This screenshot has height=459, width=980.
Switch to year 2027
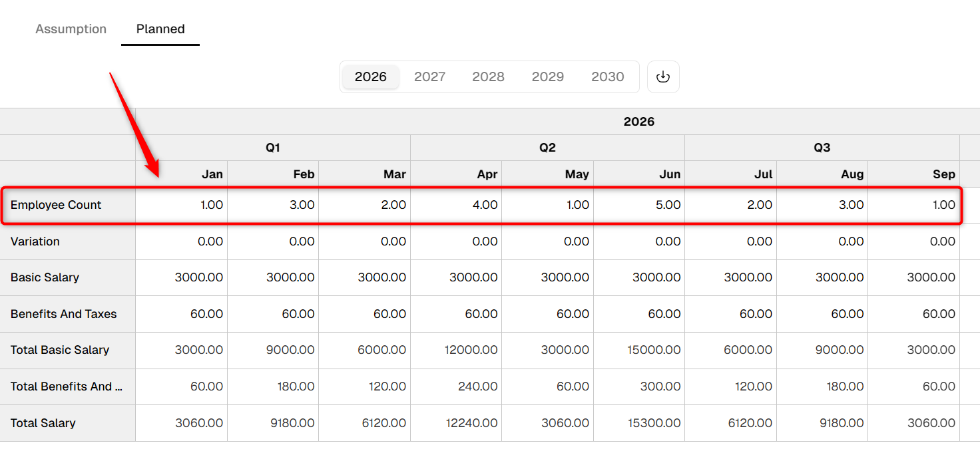429,76
